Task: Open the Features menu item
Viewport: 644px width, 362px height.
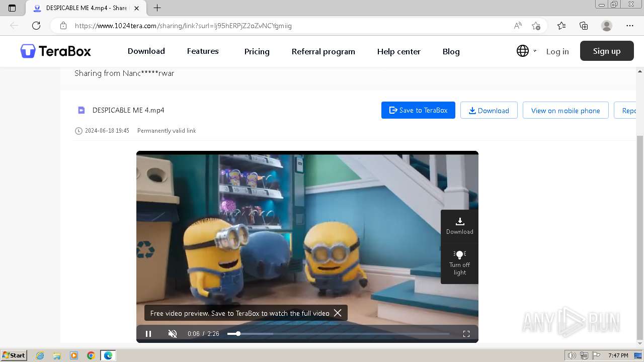Action: pos(203,51)
